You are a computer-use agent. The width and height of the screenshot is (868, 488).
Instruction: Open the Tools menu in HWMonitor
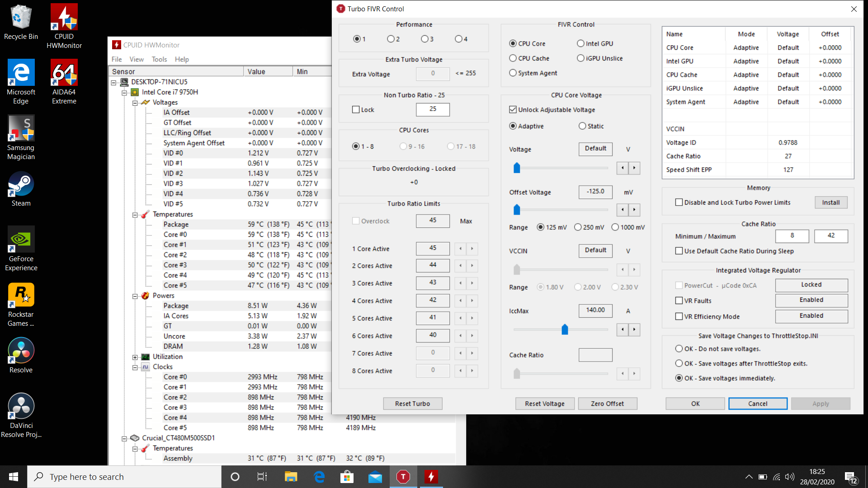pyautogui.click(x=159, y=59)
